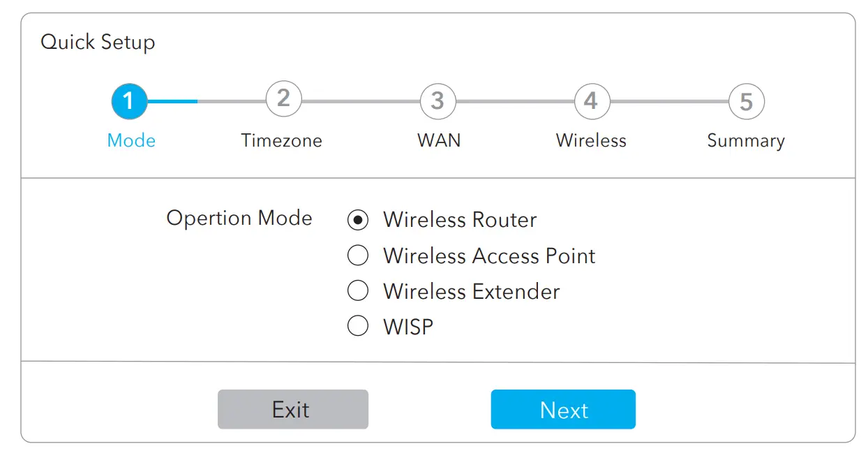This screenshot has height=458, width=868.
Task: Select the Wireless Access Point mode
Action: coord(358,256)
